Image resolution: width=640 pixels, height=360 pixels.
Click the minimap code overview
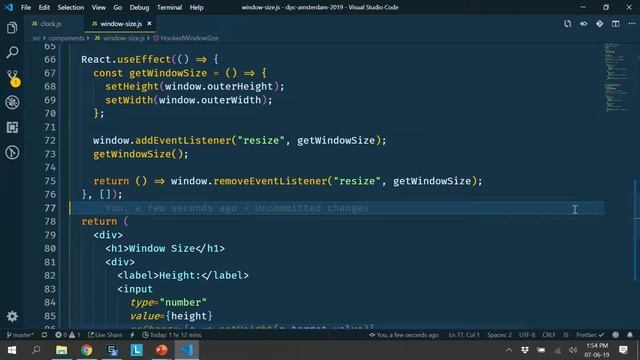617,77
